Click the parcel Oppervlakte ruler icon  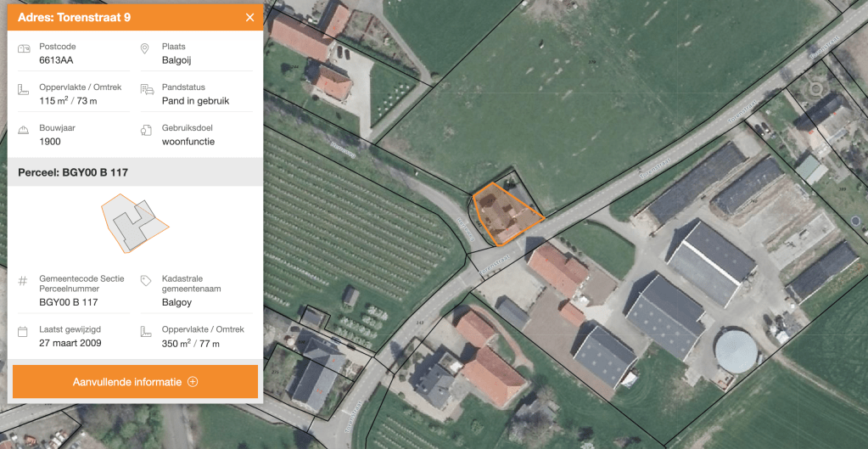146,331
